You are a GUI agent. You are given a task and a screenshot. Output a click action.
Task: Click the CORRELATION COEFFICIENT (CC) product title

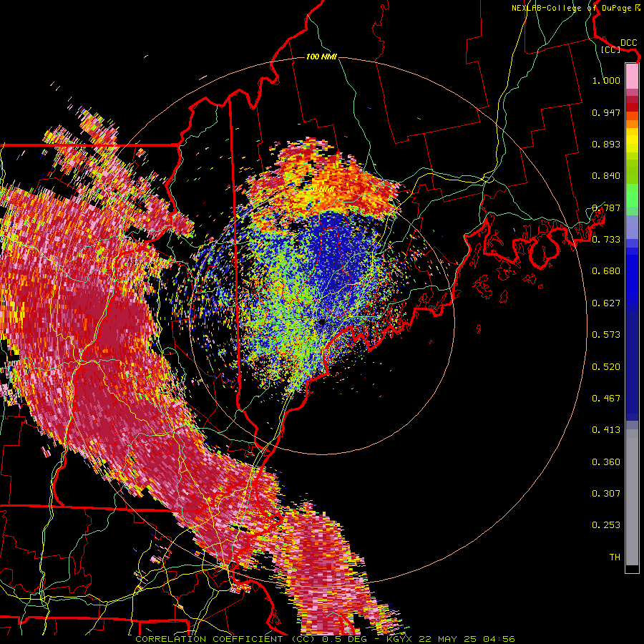pyautogui.click(x=225, y=639)
